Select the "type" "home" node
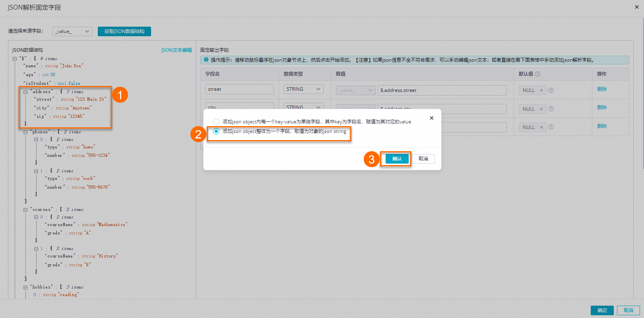Image resolution: width=644 pixels, height=318 pixels. coord(70,147)
